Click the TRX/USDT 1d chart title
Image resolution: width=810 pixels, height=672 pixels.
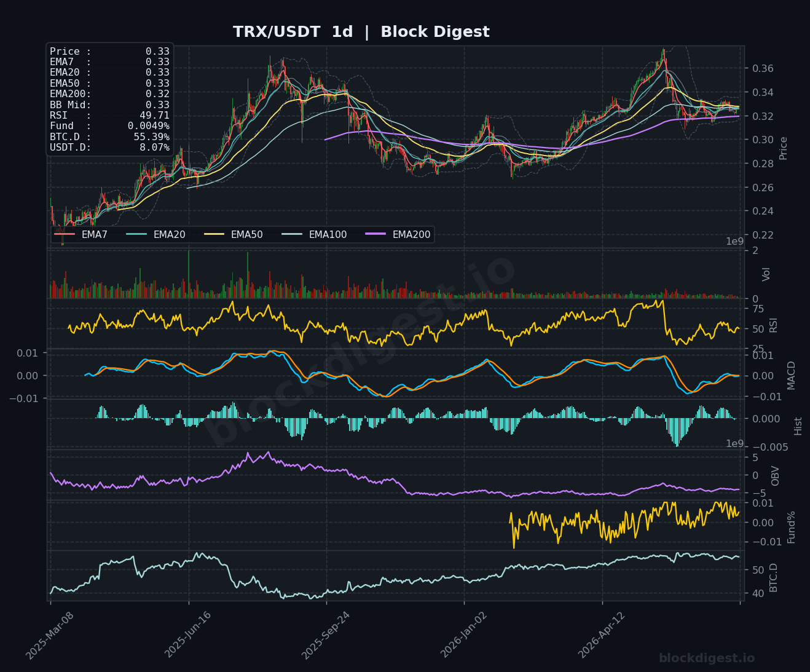(x=361, y=32)
